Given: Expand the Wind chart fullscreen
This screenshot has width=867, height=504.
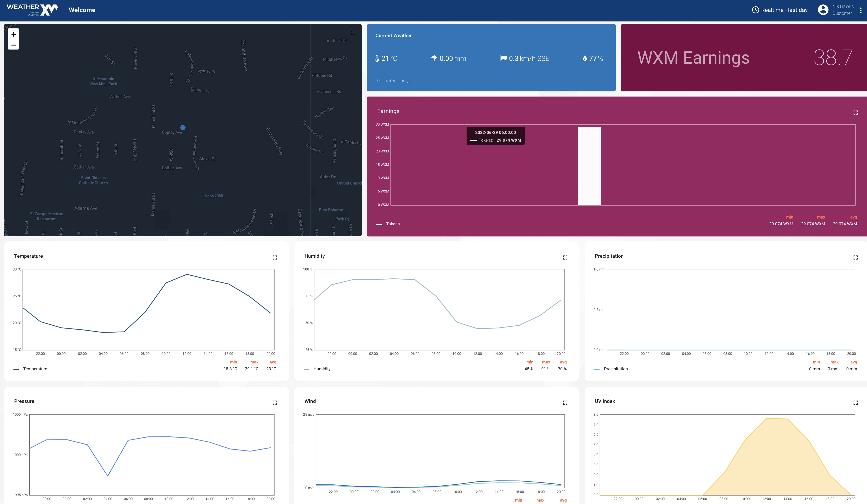Looking at the screenshot, I should coord(565,403).
